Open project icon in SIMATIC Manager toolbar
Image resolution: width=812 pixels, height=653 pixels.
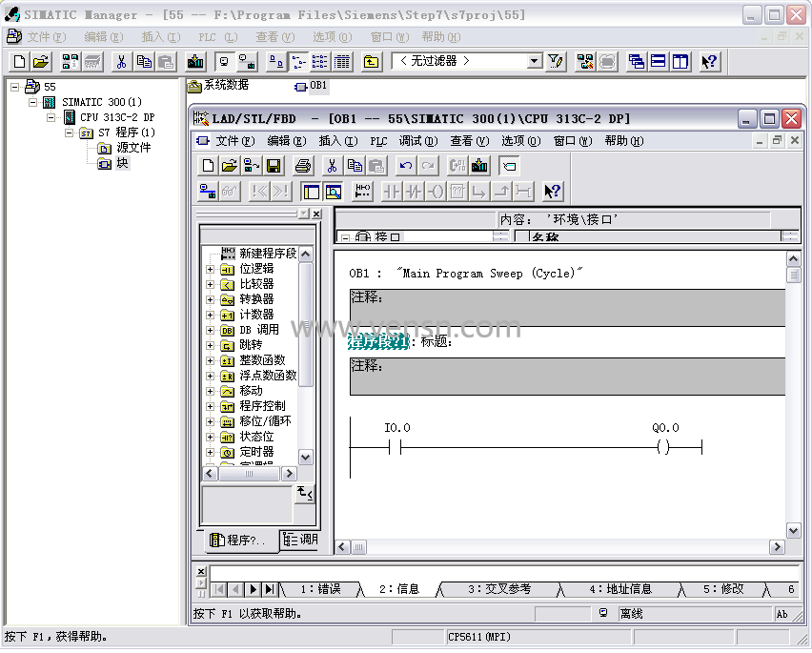[40, 62]
